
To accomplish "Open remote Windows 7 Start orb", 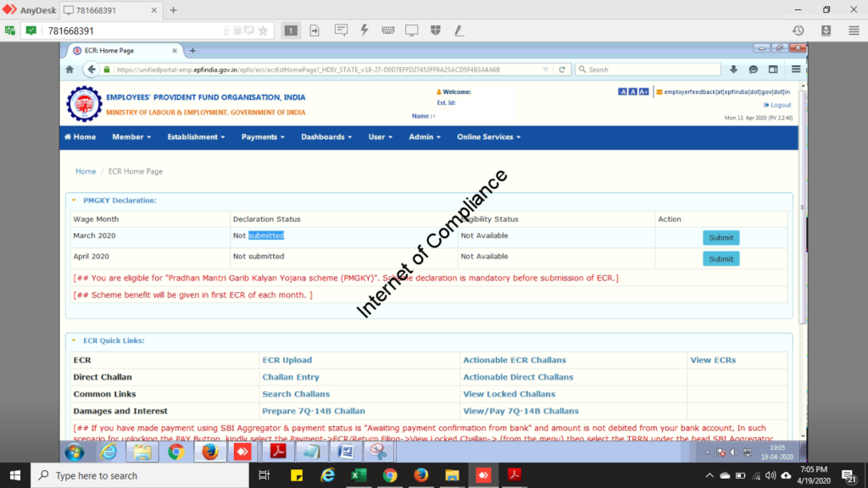I will pos(75,452).
